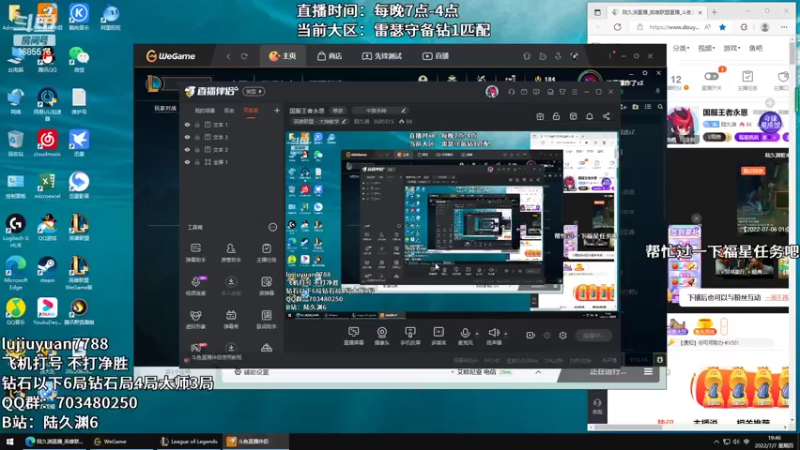800x450 pixels.
Task: Open the 弹幕秀 tool icon
Action: click(x=231, y=319)
